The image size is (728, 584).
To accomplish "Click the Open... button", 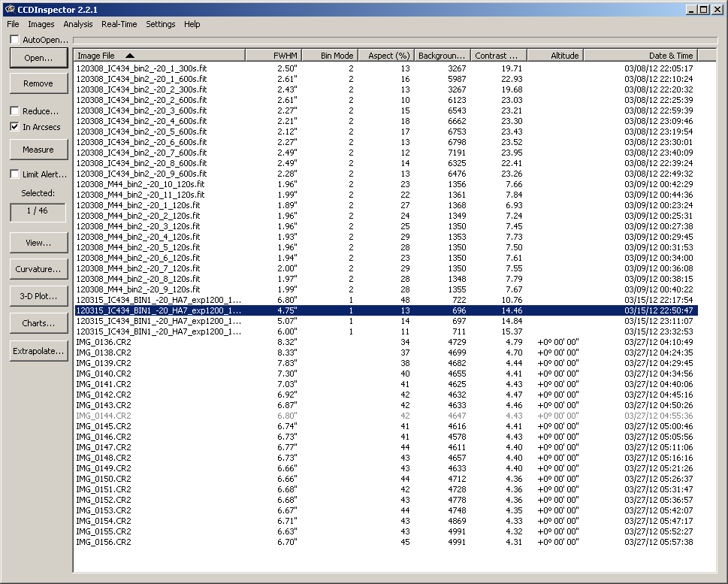I will pos(38,58).
